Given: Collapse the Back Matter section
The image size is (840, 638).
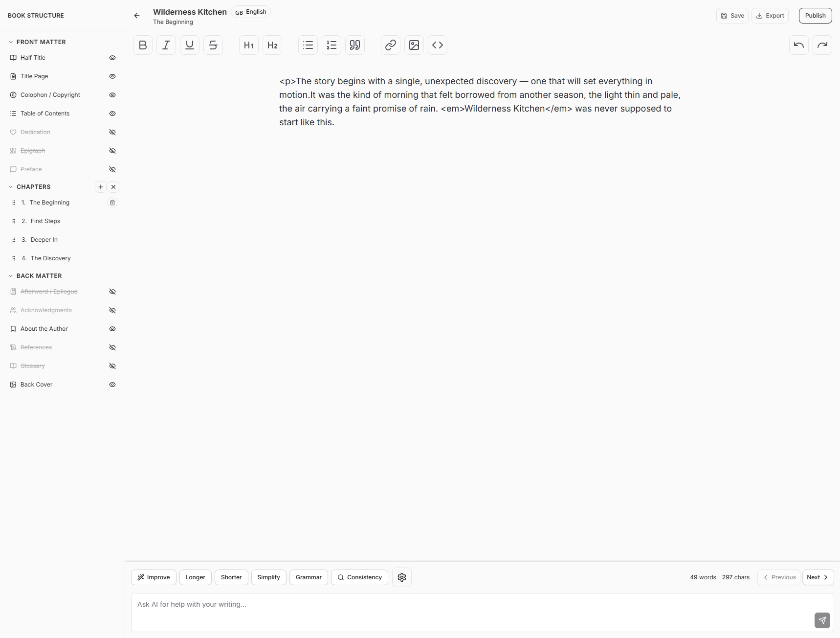Looking at the screenshot, I should pos(11,276).
